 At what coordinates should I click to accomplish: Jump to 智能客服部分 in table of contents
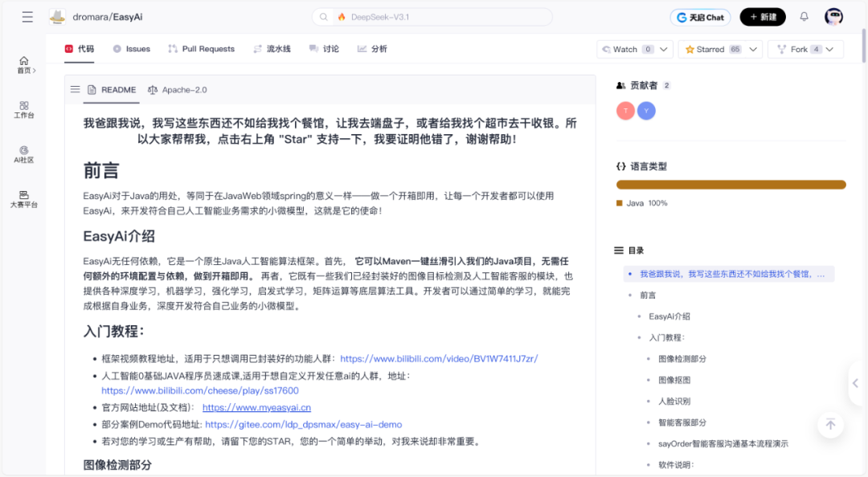point(682,422)
